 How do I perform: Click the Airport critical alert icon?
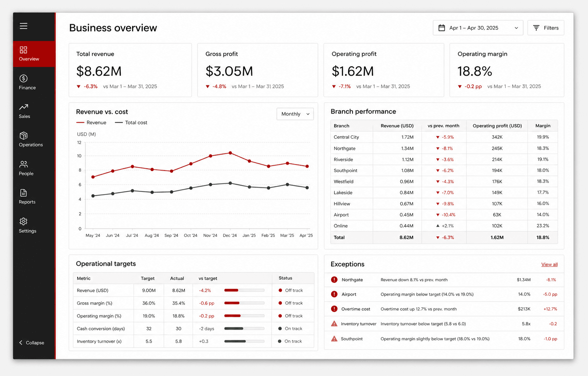click(x=334, y=294)
